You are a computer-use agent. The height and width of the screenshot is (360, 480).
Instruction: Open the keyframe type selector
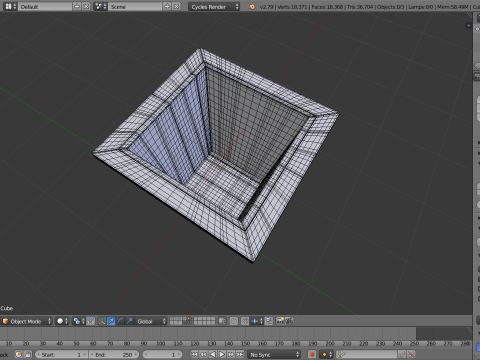click(326, 354)
